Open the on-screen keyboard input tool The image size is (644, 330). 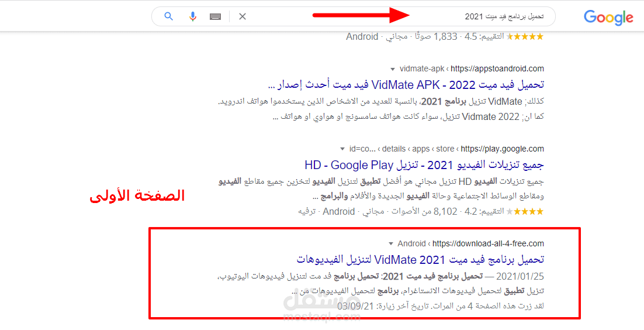coord(215,16)
